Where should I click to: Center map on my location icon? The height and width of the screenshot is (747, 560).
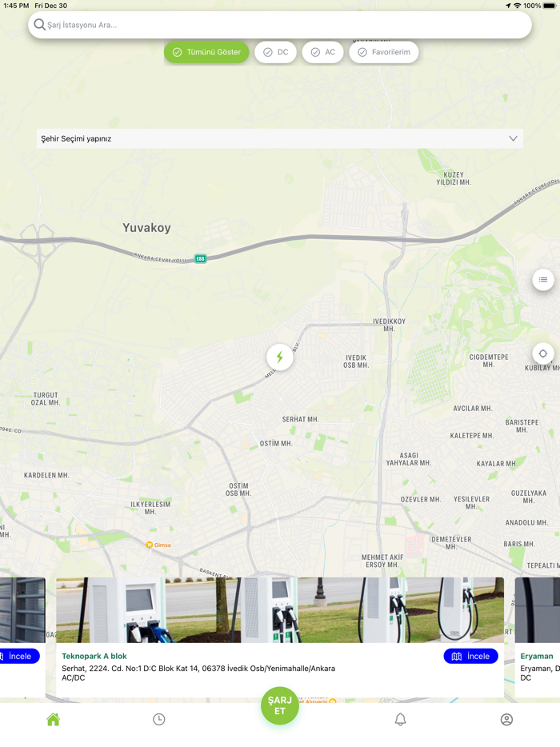tap(543, 354)
